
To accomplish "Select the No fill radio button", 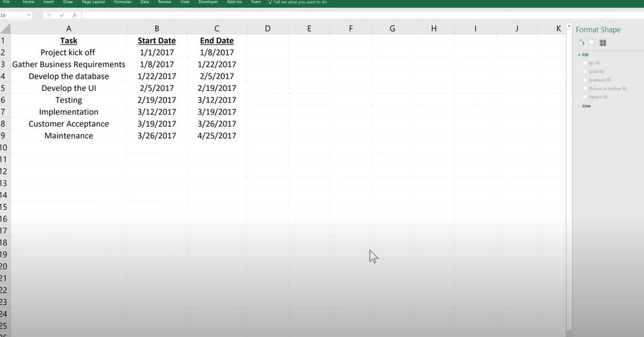I will 585,63.
